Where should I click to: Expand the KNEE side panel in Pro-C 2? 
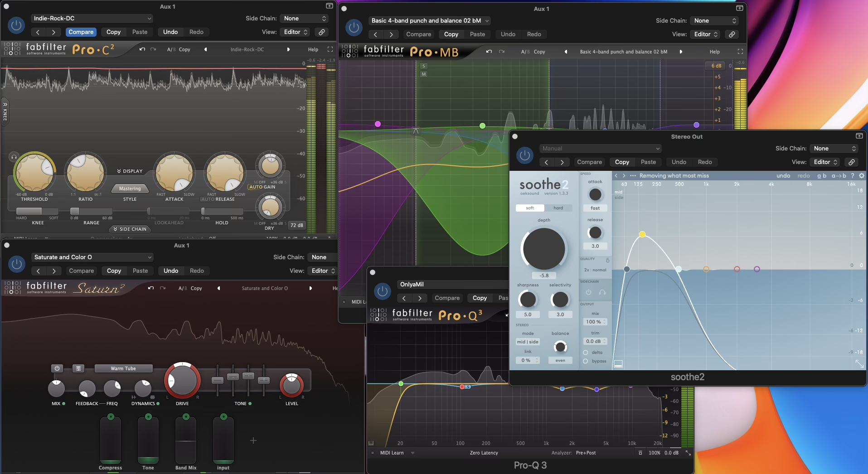coord(5,111)
